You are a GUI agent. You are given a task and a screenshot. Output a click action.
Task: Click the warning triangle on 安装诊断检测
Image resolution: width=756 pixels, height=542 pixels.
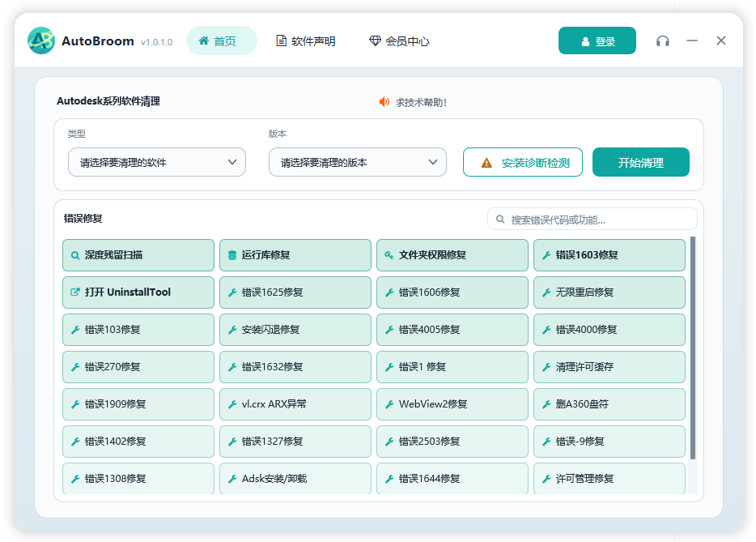coord(486,163)
